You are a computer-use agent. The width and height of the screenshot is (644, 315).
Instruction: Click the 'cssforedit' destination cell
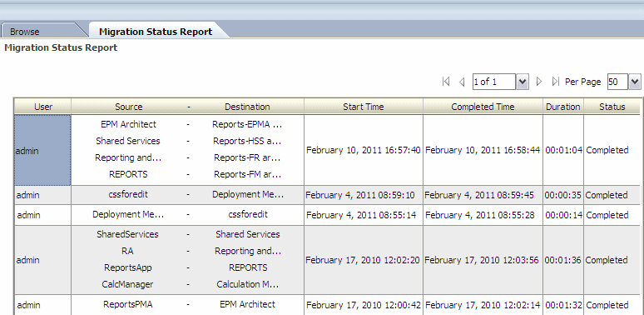(248, 214)
